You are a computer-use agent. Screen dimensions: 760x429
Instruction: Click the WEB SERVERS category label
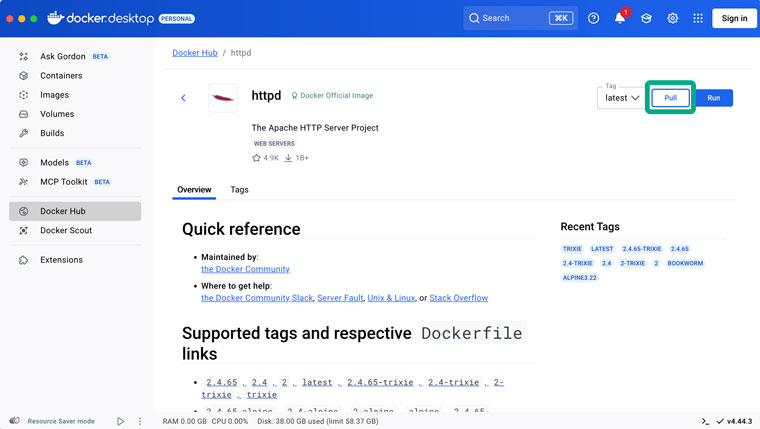point(274,143)
